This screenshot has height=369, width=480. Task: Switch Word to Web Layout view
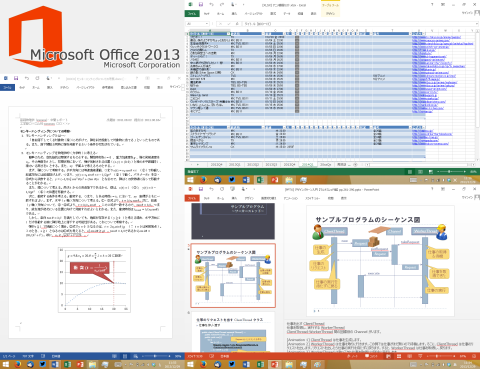135,356
